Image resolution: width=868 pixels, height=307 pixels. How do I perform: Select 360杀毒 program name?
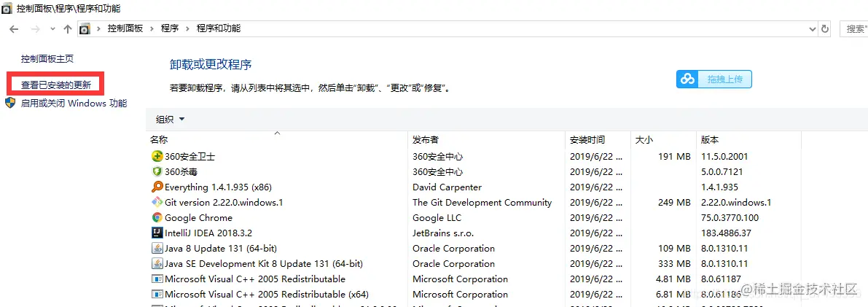[182, 172]
